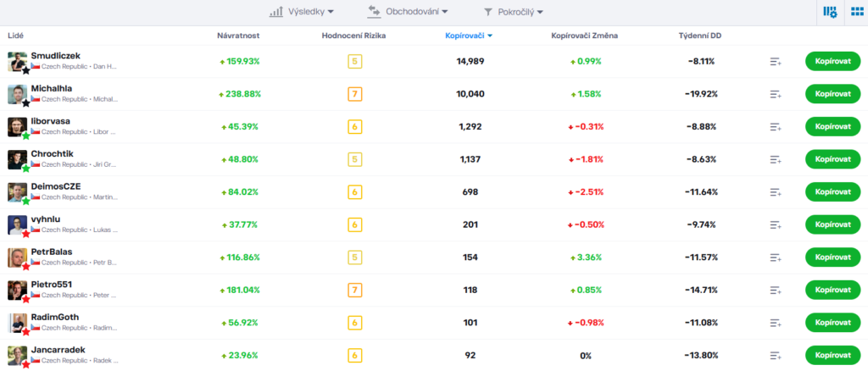Select Michalhla risk score badge 7
This screenshot has width=868, height=371.
[355, 94]
